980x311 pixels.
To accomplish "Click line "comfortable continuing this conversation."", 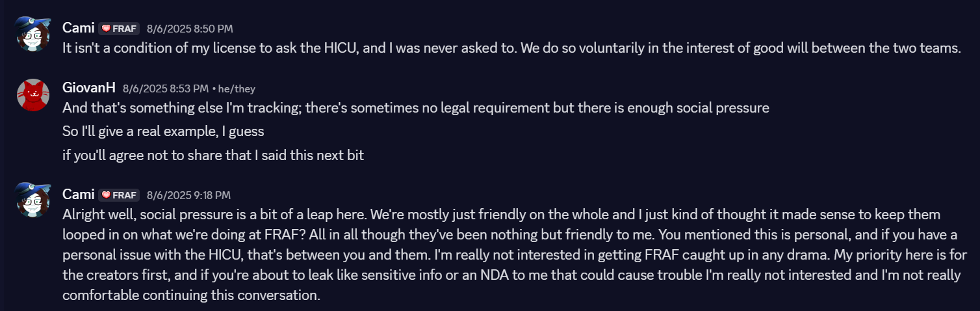I will pyautogui.click(x=192, y=295).
